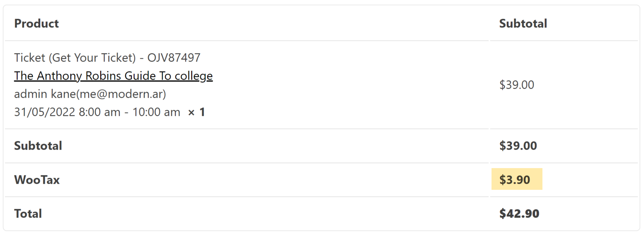The width and height of the screenshot is (644, 236).
Task: Click the product line price $39.00
Action: [517, 85]
